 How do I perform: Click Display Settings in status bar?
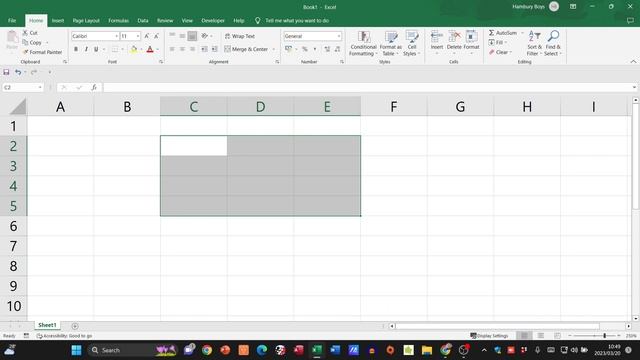pyautogui.click(x=489, y=336)
